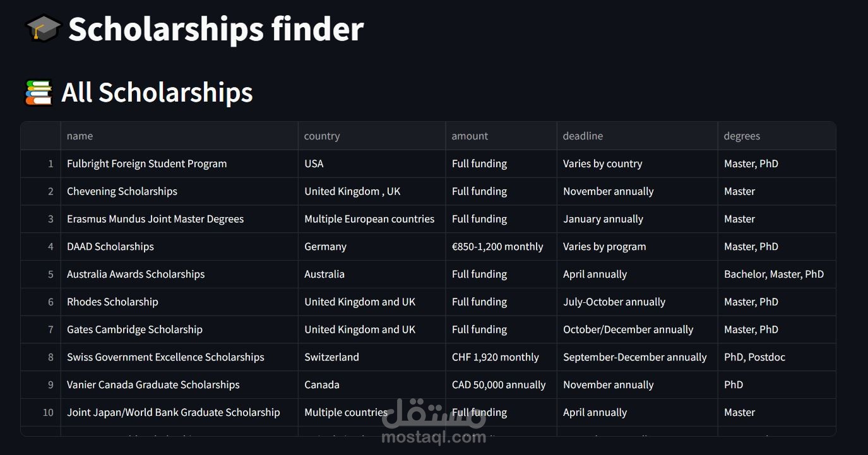The height and width of the screenshot is (455, 868).
Task: Select the Fulbright Foreign Student Program cell
Action: [x=179, y=163]
